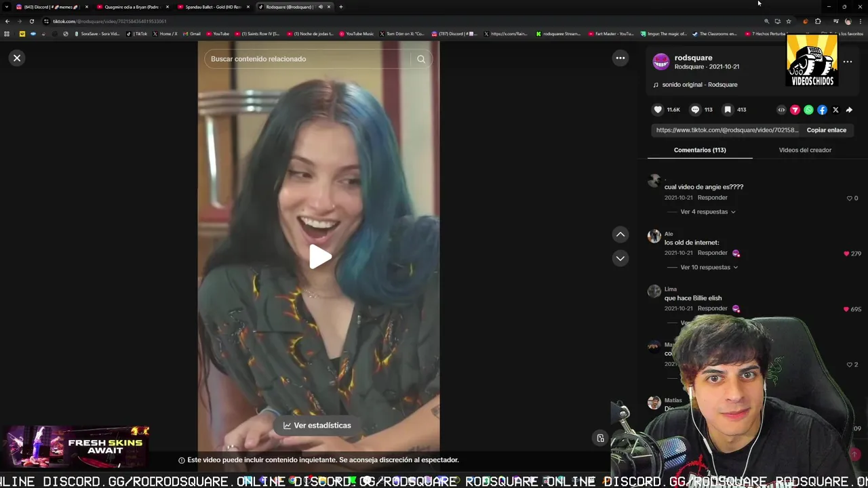Viewport: 868px width, 488px height.
Task: Save the video with the bookmark icon
Action: tap(728, 110)
